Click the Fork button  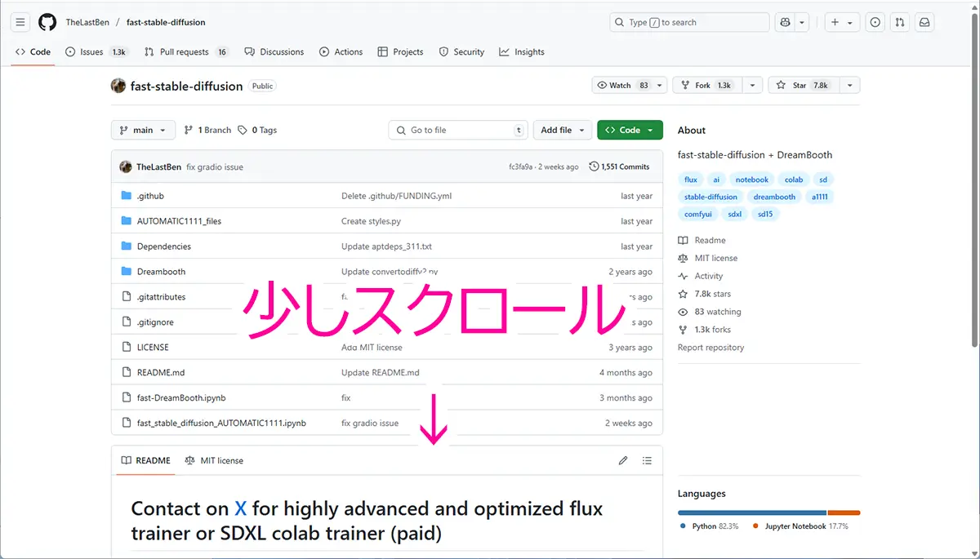point(708,85)
